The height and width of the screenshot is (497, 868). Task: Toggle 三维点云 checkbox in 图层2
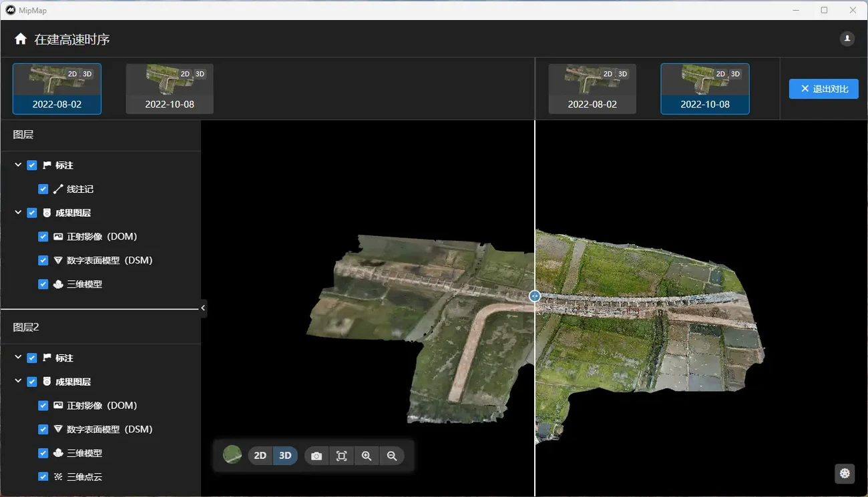click(43, 477)
